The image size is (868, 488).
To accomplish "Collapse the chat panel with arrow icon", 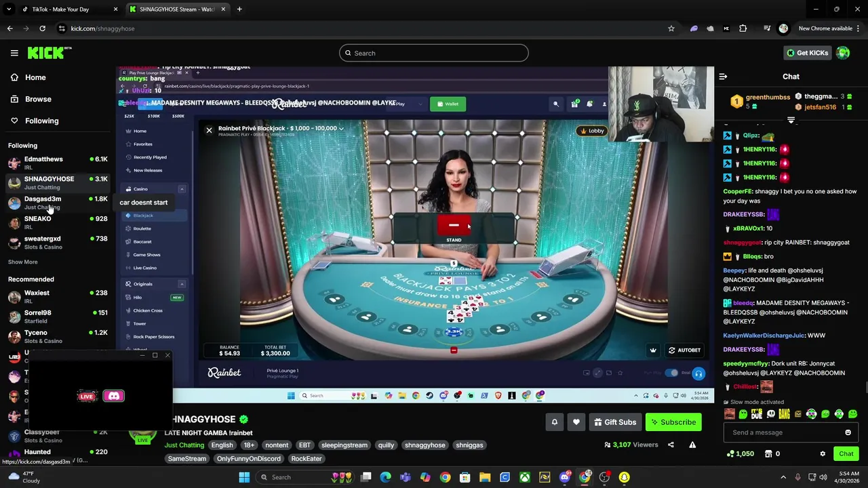I will pos(723,77).
